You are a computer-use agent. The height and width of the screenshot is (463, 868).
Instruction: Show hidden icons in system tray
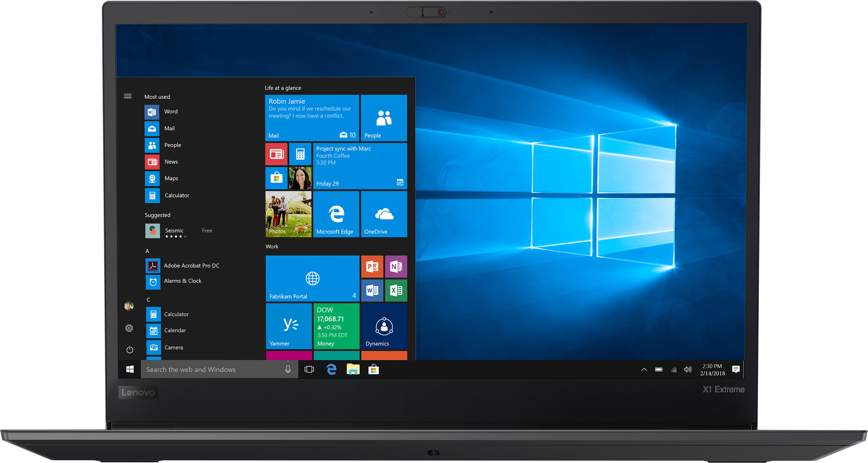click(x=644, y=369)
